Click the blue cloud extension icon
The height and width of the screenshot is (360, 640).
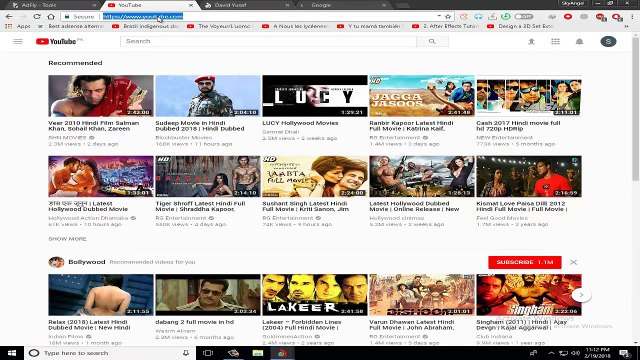click(x=478, y=16)
